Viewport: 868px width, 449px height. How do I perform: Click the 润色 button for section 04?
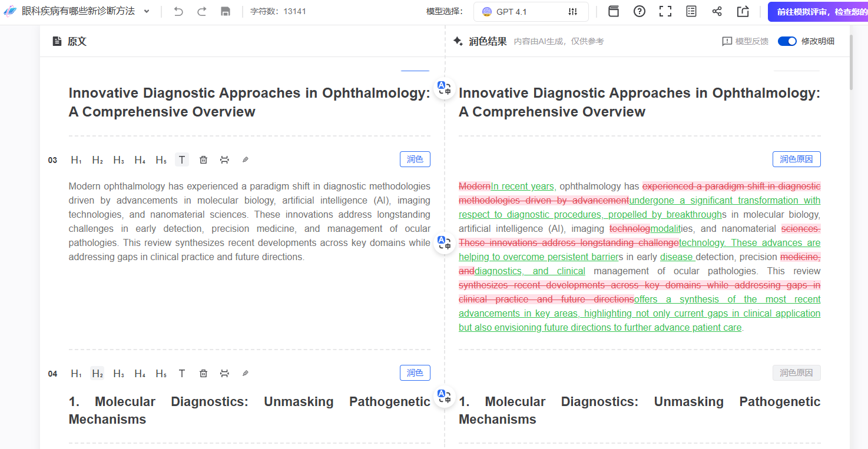(415, 372)
